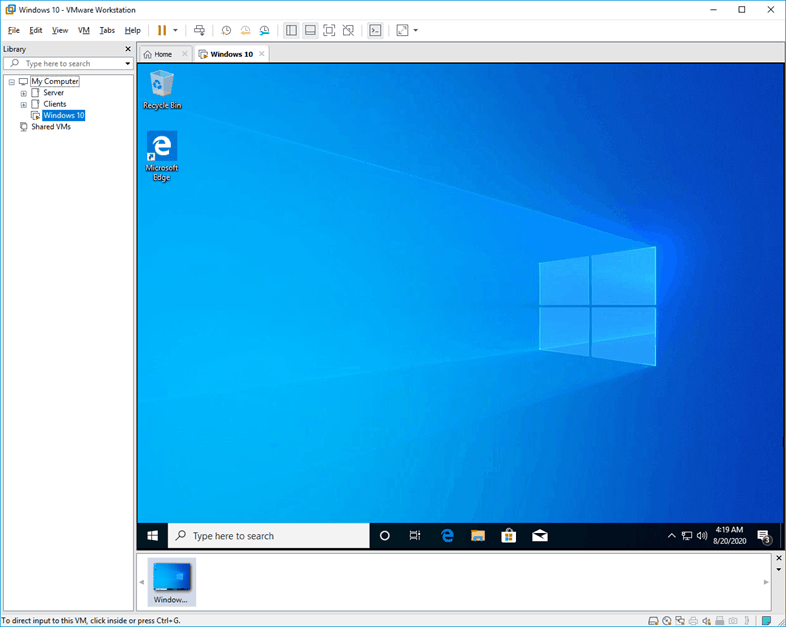
Task: Enter full screen mode
Action: [x=329, y=31]
